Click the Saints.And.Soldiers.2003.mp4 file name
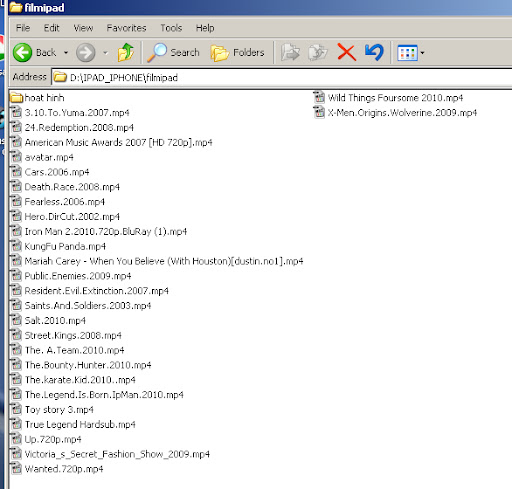 (x=88, y=306)
